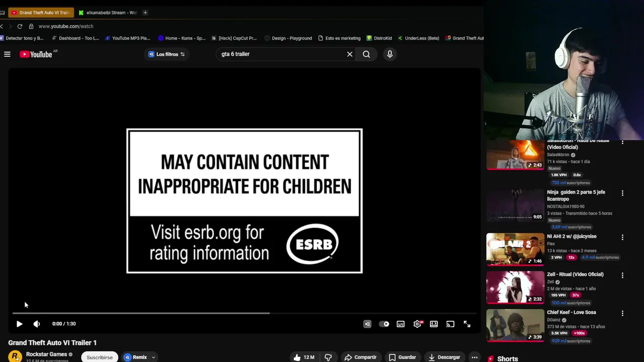
Task: Open the Los filtros filter button
Action: click(167, 54)
